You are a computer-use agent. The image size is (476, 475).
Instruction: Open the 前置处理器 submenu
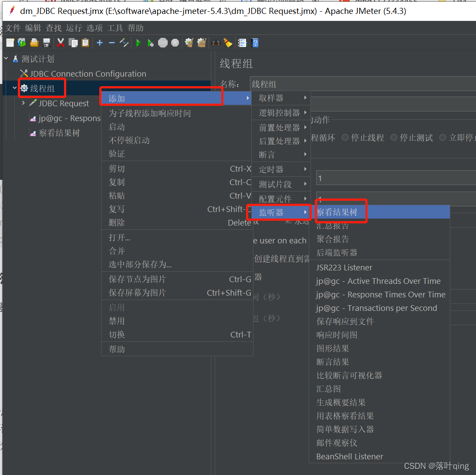tap(281, 128)
